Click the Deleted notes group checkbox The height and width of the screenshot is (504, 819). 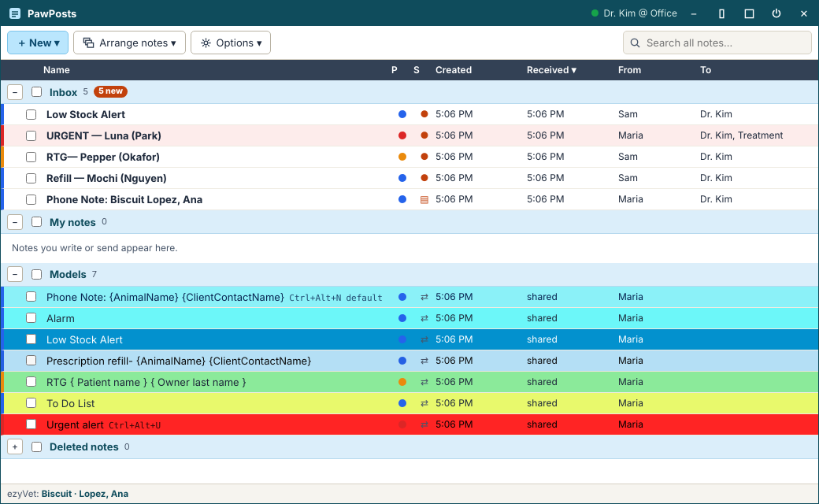pyautogui.click(x=36, y=447)
